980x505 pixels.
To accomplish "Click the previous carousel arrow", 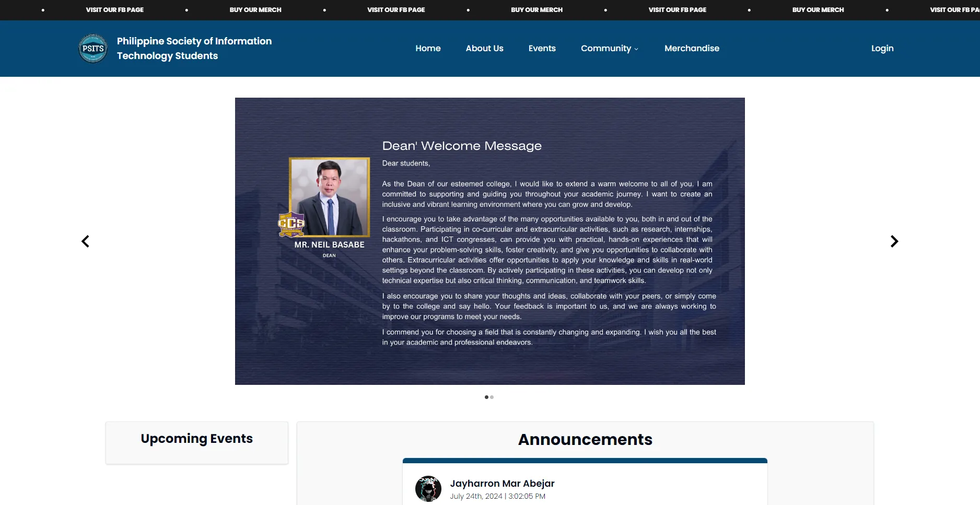I will [x=85, y=241].
